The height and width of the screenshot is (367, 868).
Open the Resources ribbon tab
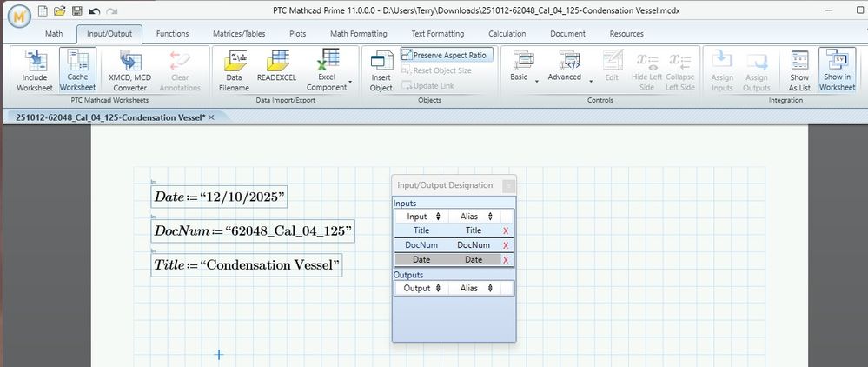626,33
